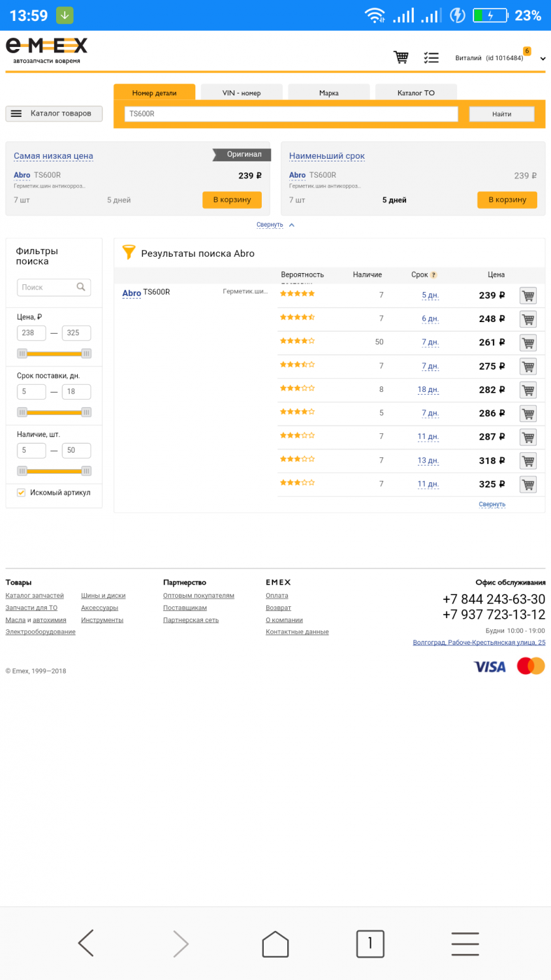Grab left handle of availability slider
The image size is (551, 980).
pyautogui.click(x=22, y=471)
